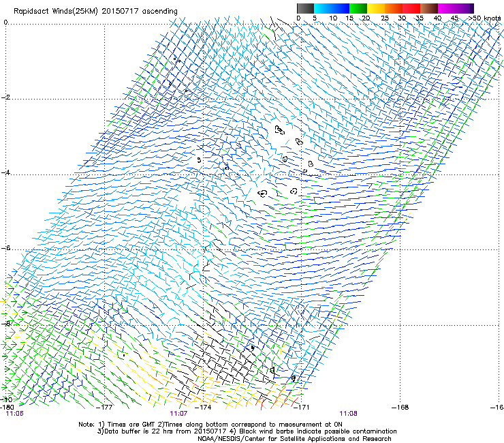Click the blue 10-15 knots legend segment

(x=341, y=8)
